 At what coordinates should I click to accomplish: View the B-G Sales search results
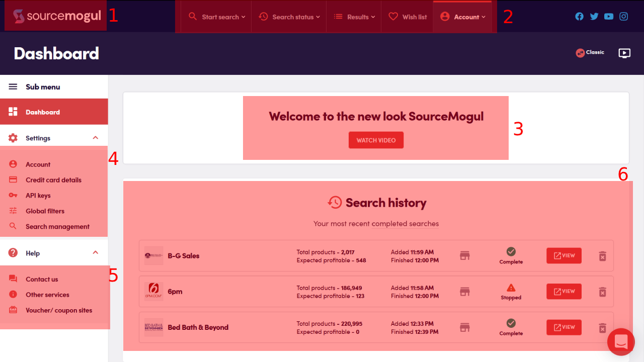(564, 255)
